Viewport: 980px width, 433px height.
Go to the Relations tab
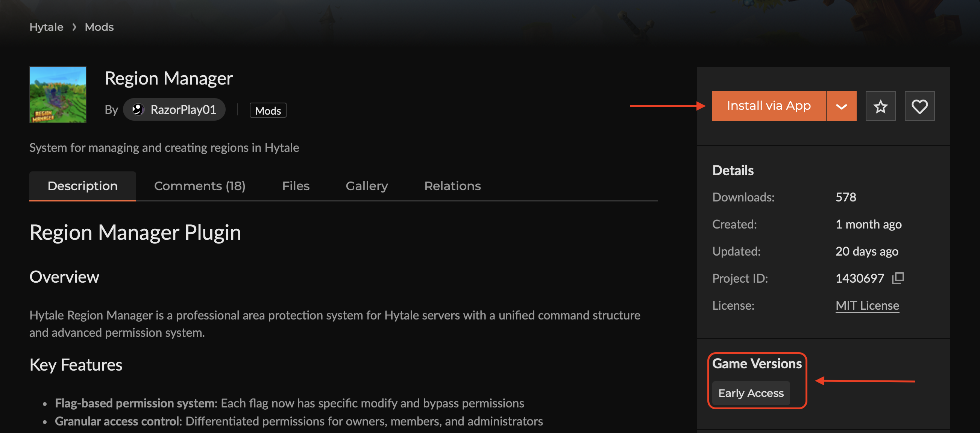click(x=452, y=186)
